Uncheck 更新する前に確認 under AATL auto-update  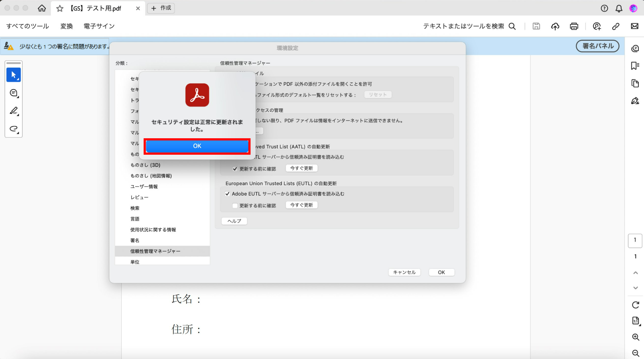235,168
